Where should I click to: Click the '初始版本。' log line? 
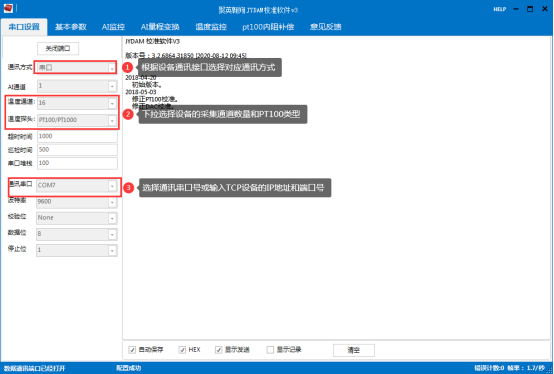147,85
